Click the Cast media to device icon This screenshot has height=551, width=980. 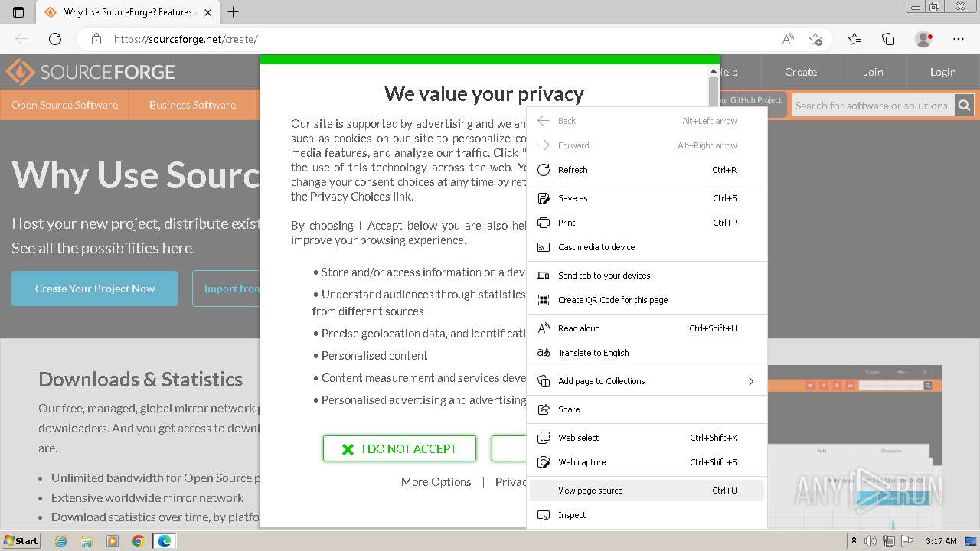coord(544,247)
